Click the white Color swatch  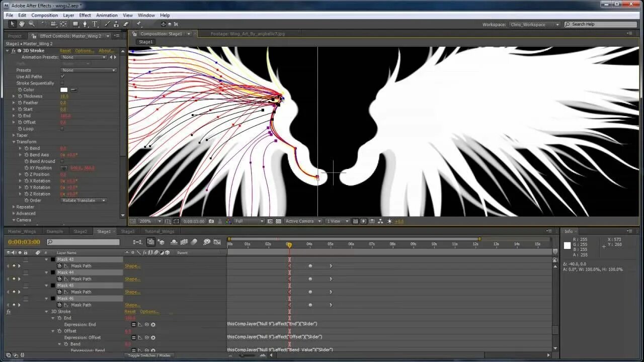click(64, 90)
